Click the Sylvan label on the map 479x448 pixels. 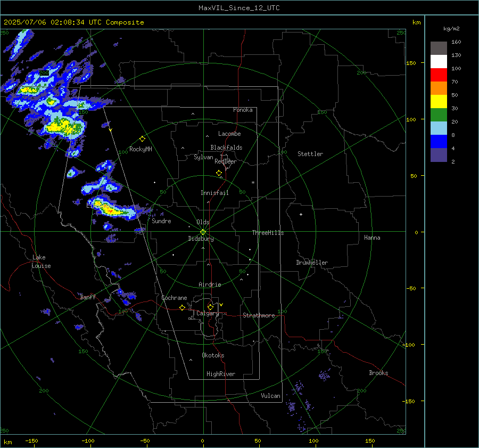point(203,158)
